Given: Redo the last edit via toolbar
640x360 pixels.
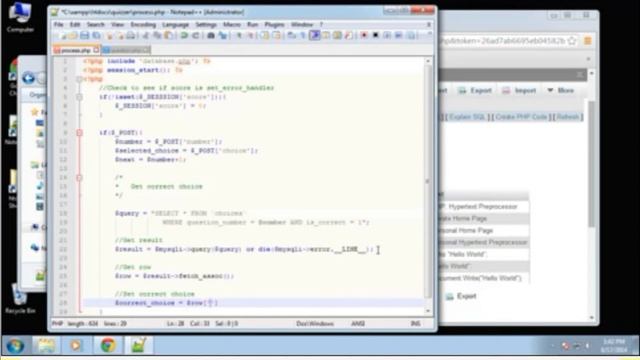Looking at the screenshot, I should [x=196, y=36].
